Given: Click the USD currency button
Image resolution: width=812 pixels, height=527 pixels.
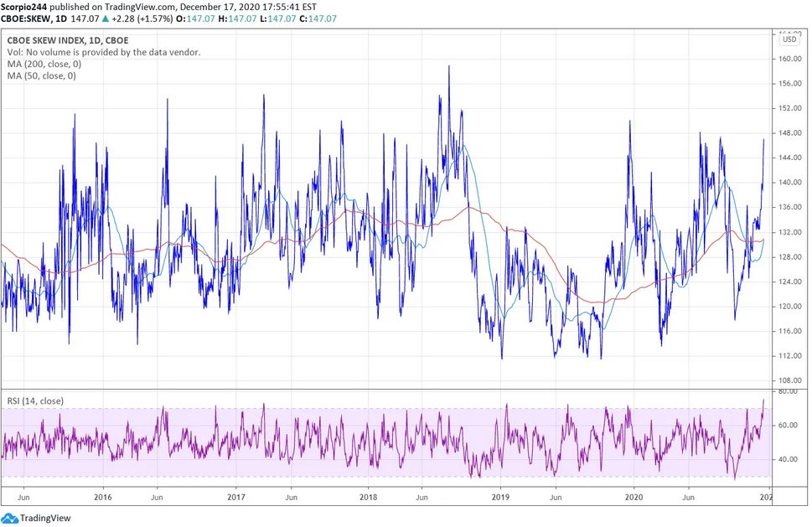Looking at the screenshot, I should [789, 39].
